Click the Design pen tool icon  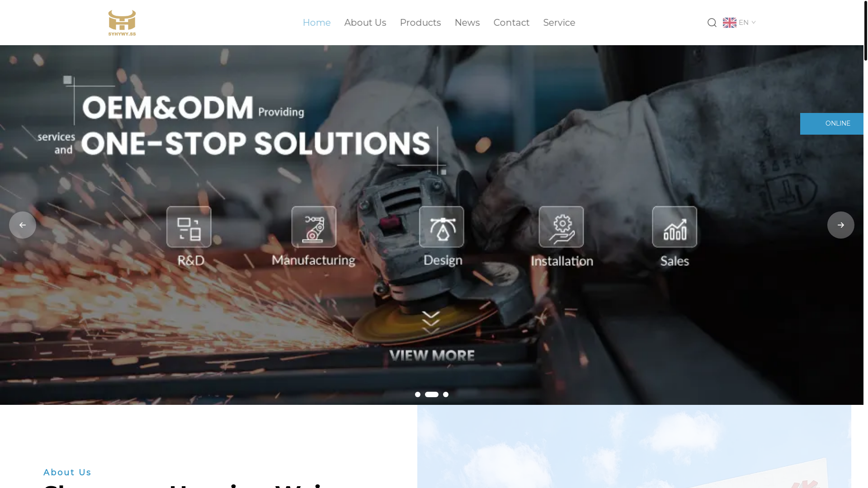coord(442,227)
